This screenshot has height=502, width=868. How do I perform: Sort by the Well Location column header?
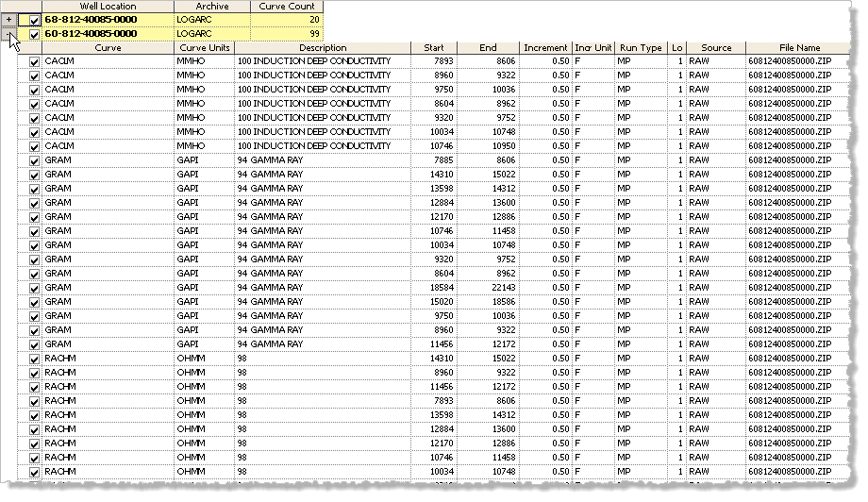pyautogui.click(x=108, y=7)
